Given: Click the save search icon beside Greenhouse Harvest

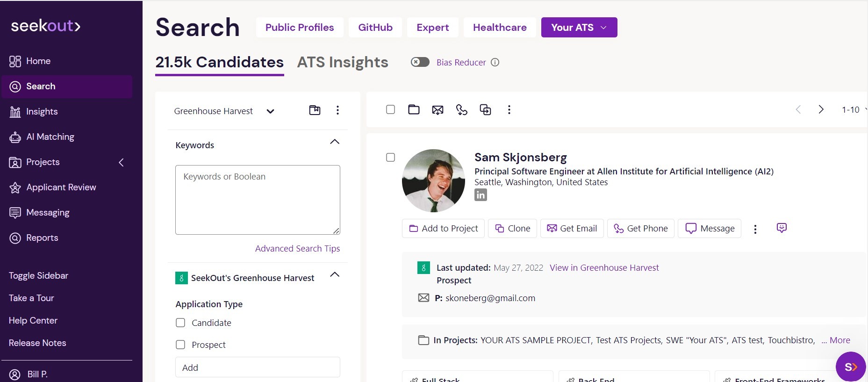Looking at the screenshot, I should point(315,110).
